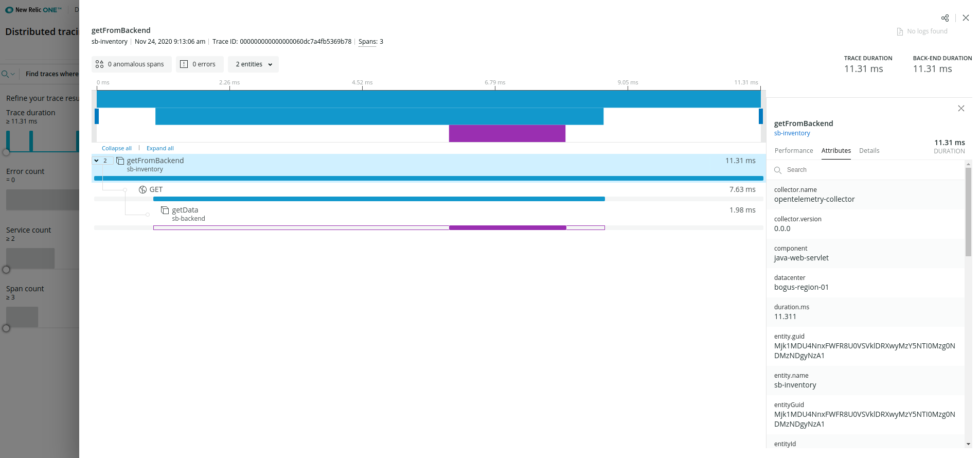Click datacenter value bogus-region-01
The width and height of the screenshot is (980, 458).
click(801, 287)
